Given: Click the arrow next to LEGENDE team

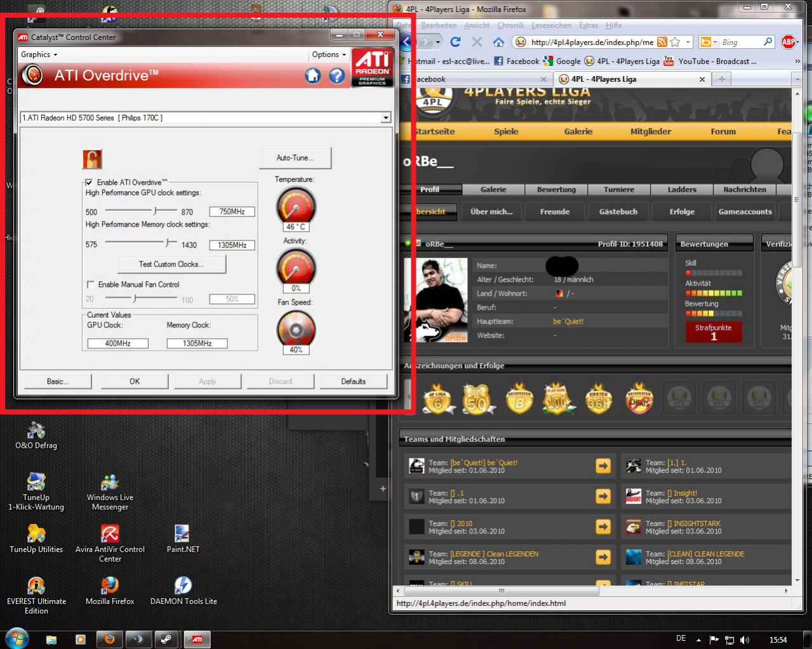Looking at the screenshot, I should tap(603, 557).
